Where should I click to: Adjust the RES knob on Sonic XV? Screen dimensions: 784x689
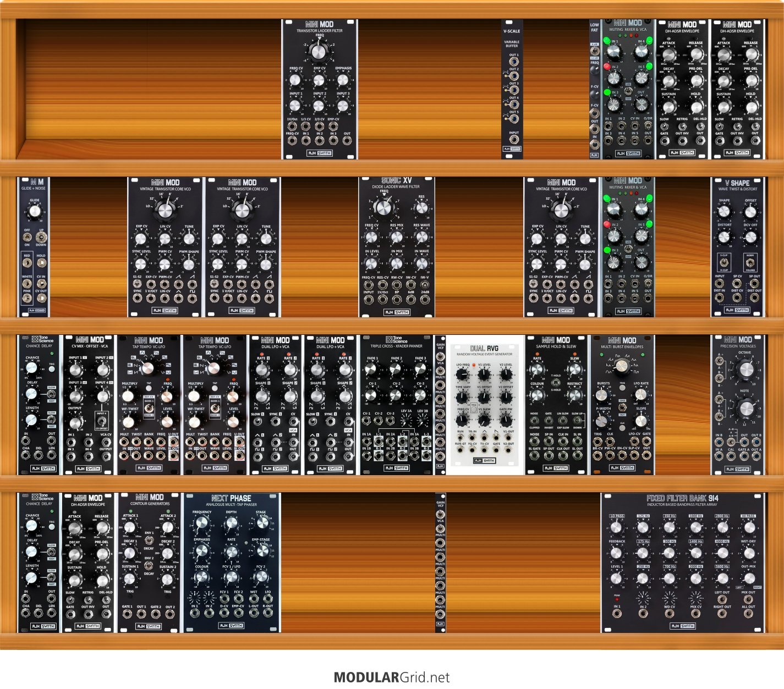pos(421,208)
